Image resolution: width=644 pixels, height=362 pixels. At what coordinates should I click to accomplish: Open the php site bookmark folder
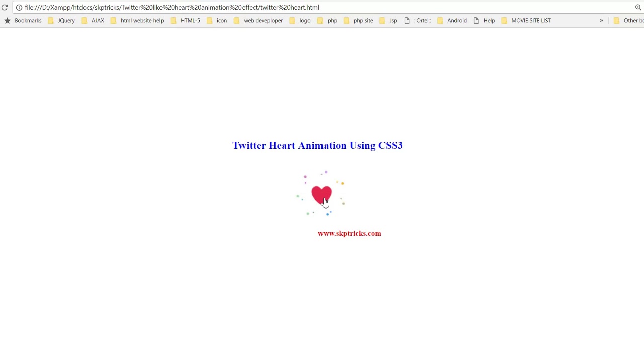pos(358,20)
